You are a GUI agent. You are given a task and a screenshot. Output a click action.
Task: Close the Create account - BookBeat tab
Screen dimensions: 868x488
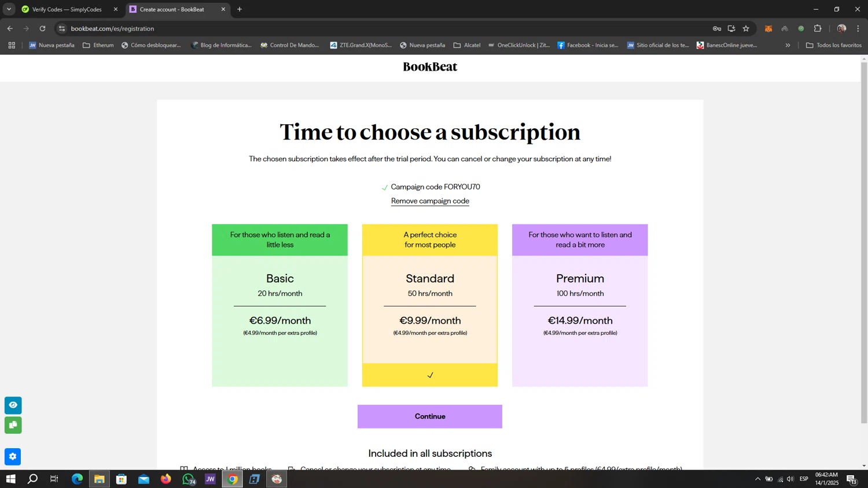point(223,9)
